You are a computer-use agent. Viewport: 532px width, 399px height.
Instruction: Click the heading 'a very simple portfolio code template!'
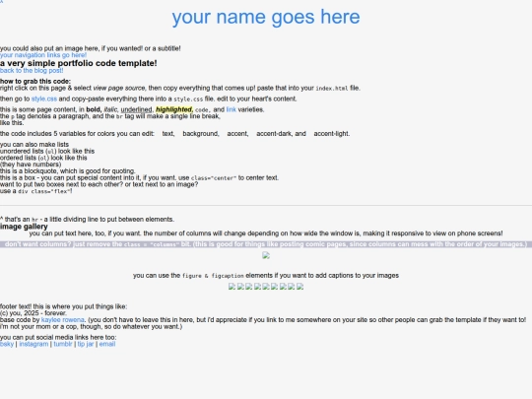pos(79,63)
